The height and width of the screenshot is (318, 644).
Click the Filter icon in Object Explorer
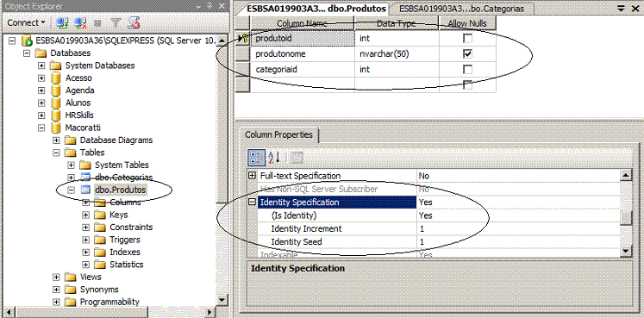[x=116, y=22]
